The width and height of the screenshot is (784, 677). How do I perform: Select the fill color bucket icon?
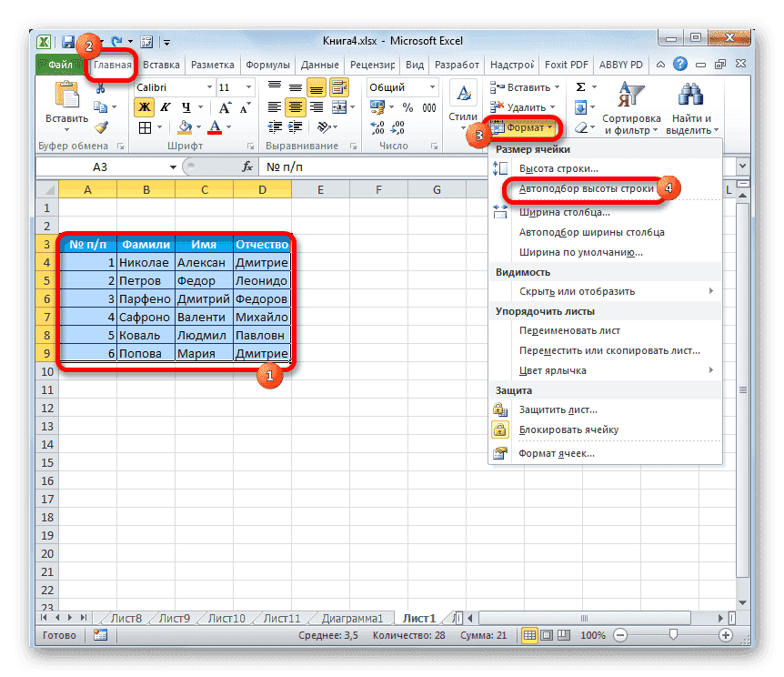point(184,126)
